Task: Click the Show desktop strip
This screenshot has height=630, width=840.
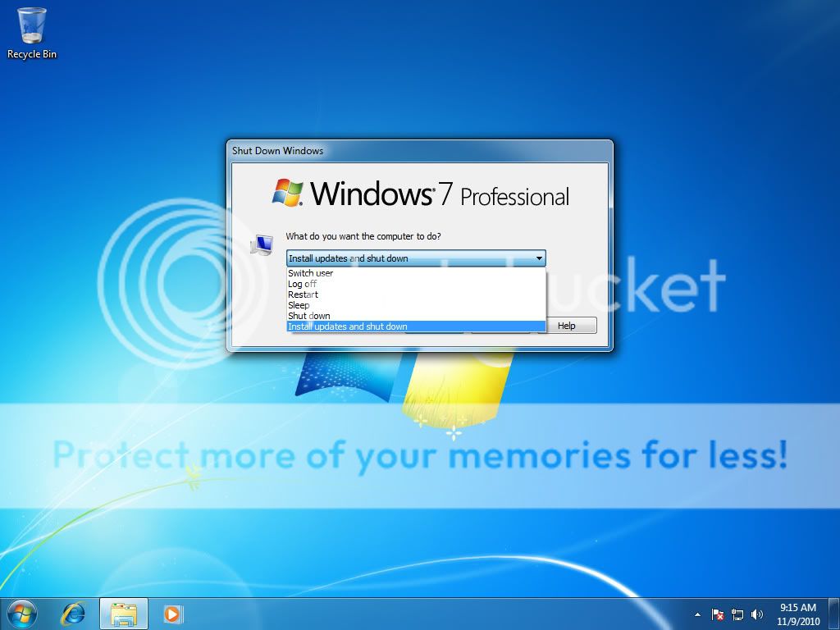Action: click(834, 614)
